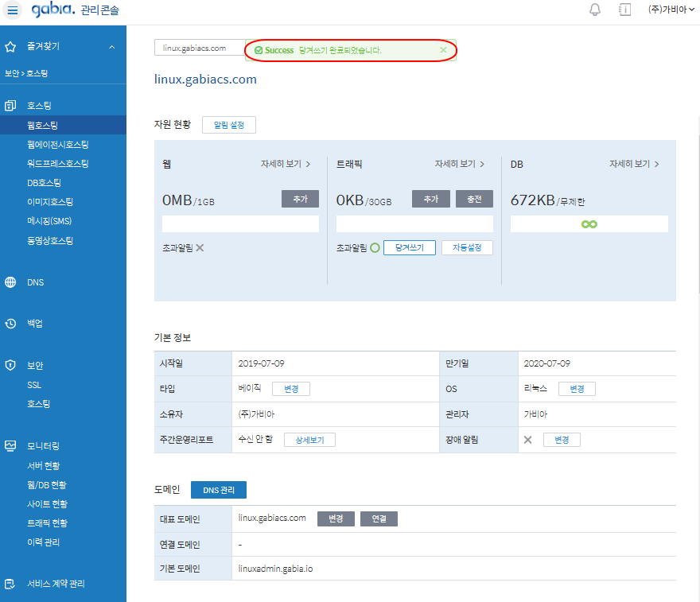Click 상세보기 for 주간운영리포트
The width and height of the screenshot is (700, 602).
click(x=309, y=440)
